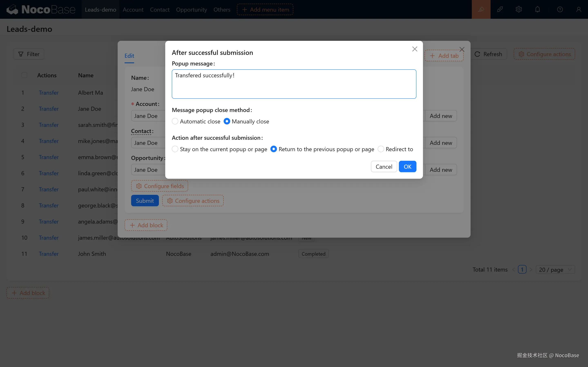Select page number 1 in pagination
Viewport: 588px width, 367px height.
pyautogui.click(x=522, y=269)
